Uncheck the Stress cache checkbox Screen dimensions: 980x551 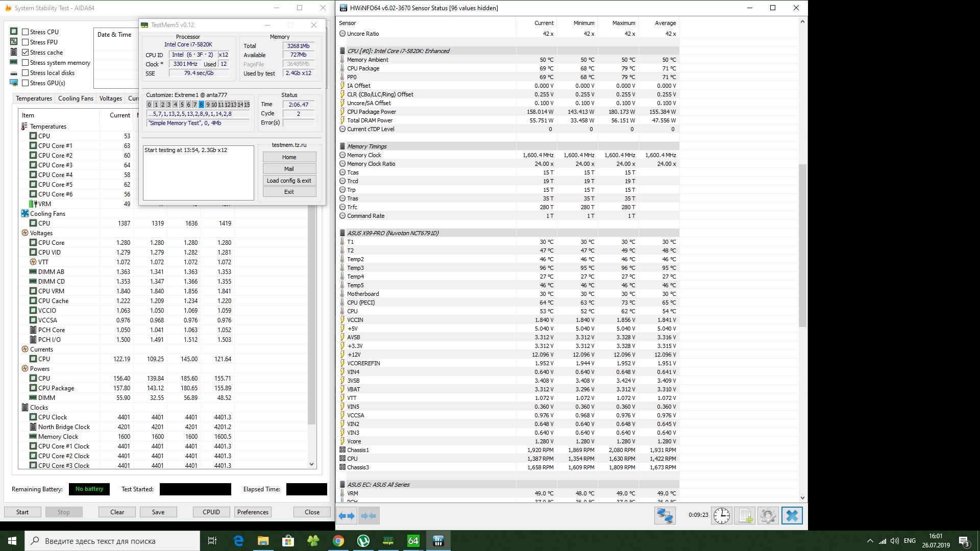pos(26,52)
